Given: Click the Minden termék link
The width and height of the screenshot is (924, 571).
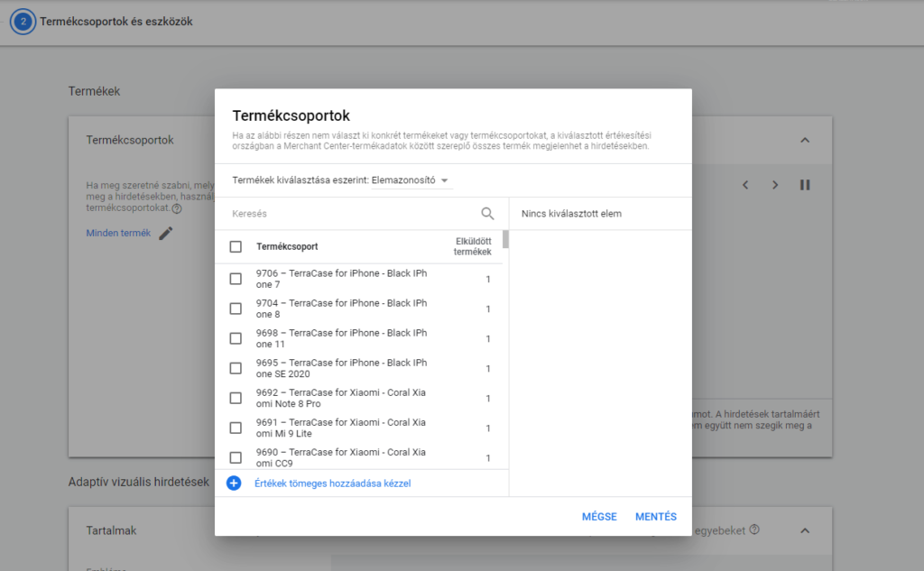Looking at the screenshot, I should click(x=118, y=234).
